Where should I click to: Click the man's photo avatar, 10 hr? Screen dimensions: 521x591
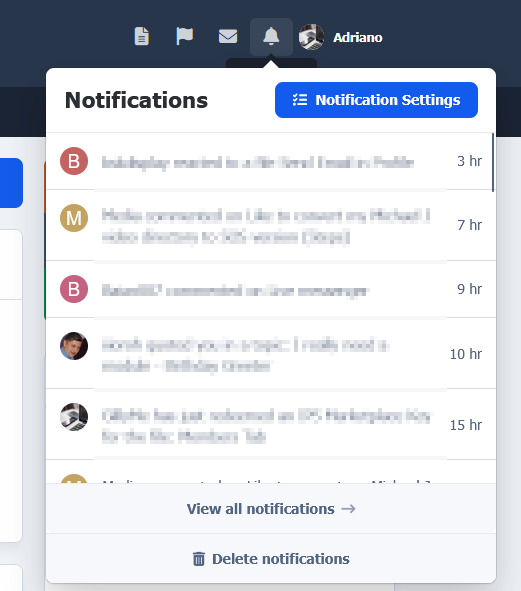point(74,346)
